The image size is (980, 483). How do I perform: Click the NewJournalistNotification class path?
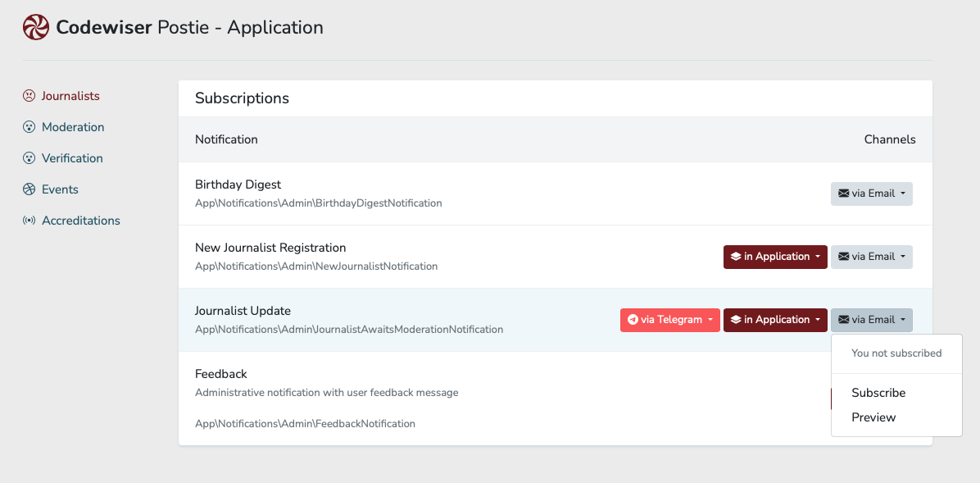(x=316, y=267)
